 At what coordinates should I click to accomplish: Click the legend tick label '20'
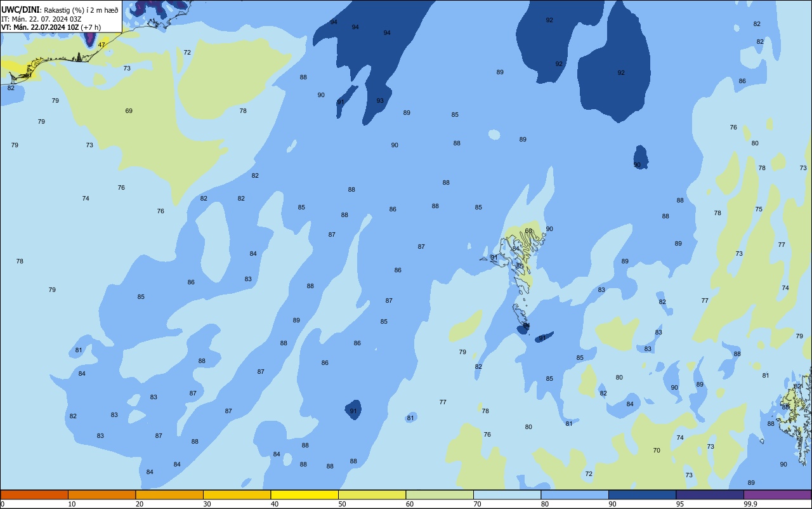point(139,504)
